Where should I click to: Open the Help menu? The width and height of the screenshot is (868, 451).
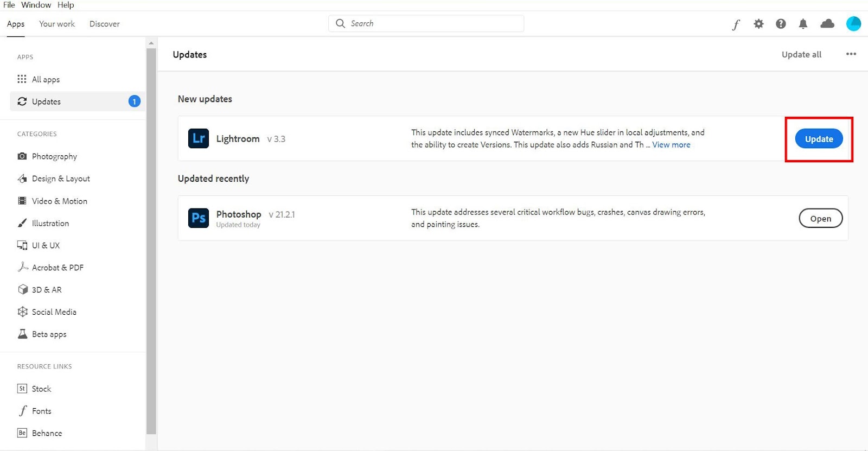[x=66, y=5]
